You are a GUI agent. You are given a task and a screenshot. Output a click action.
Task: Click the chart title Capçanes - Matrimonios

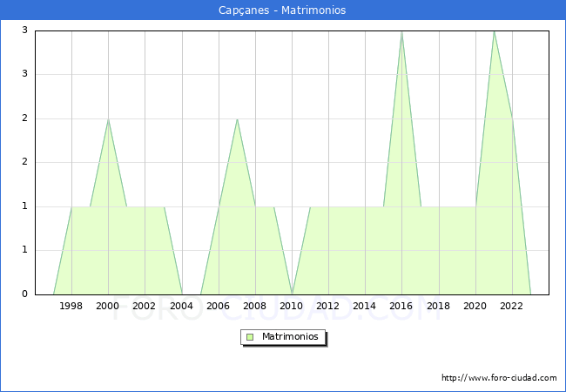tap(282, 10)
